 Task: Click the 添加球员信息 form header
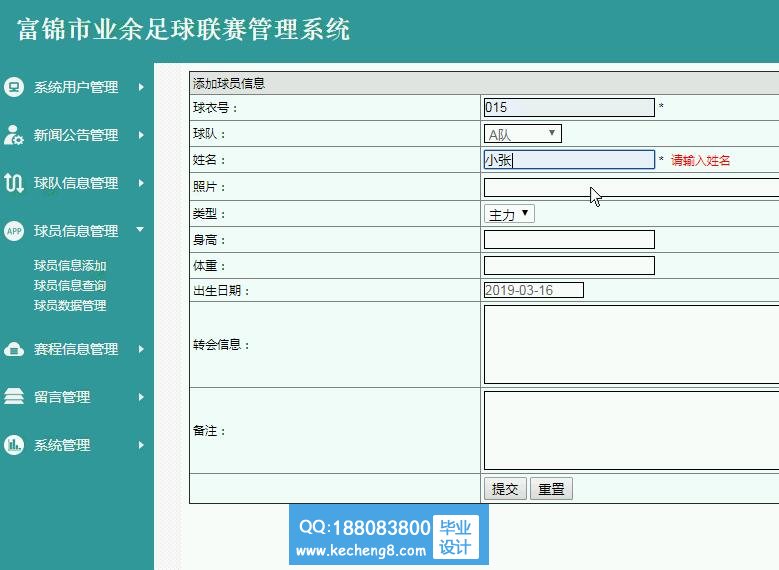coord(229,83)
